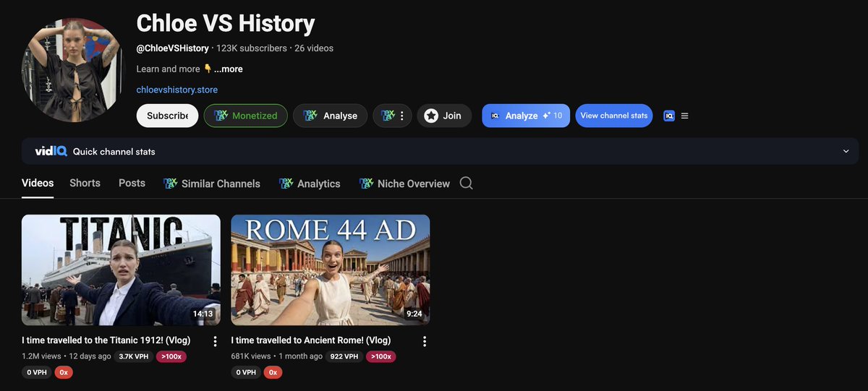Play the Rome 44 AD video thumbnail
Screen dimensions: 868x391
331,270
